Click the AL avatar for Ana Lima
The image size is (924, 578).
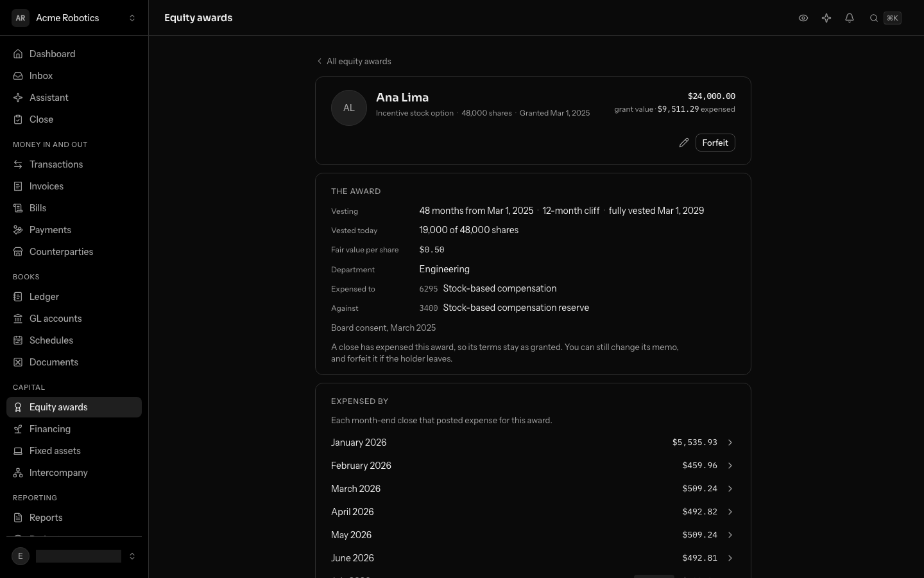pos(349,108)
